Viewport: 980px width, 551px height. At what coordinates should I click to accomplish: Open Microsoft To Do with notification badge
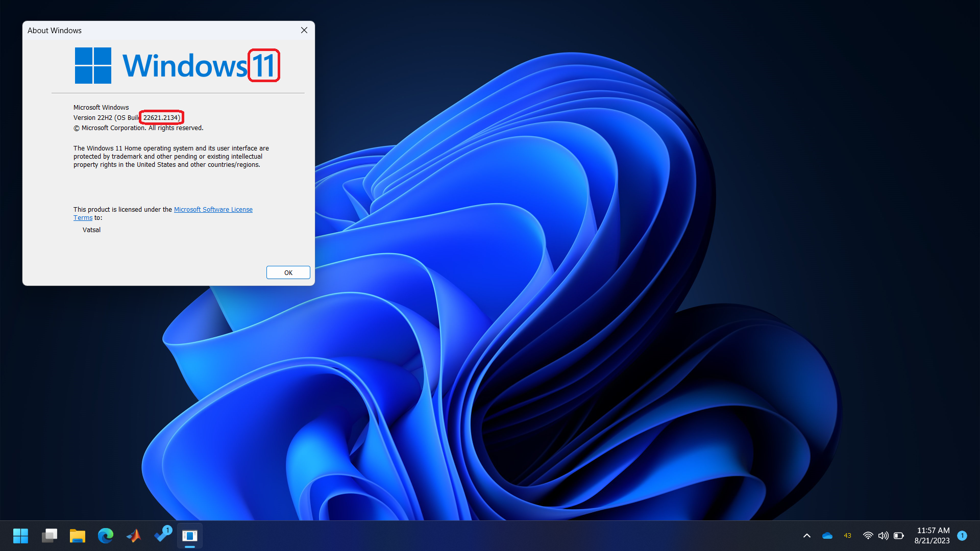(x=162, y=535)
